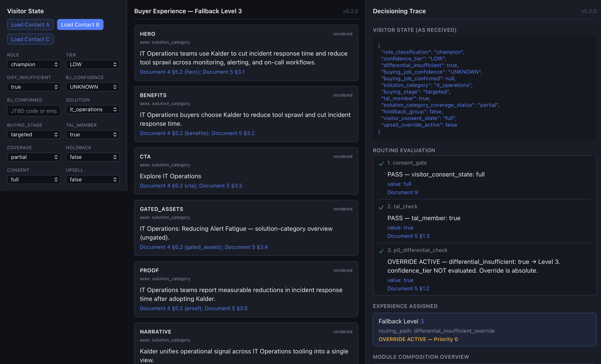Open the HOLDBACK dropdown
The image size is (601, 364).
[x=93, y=157]
